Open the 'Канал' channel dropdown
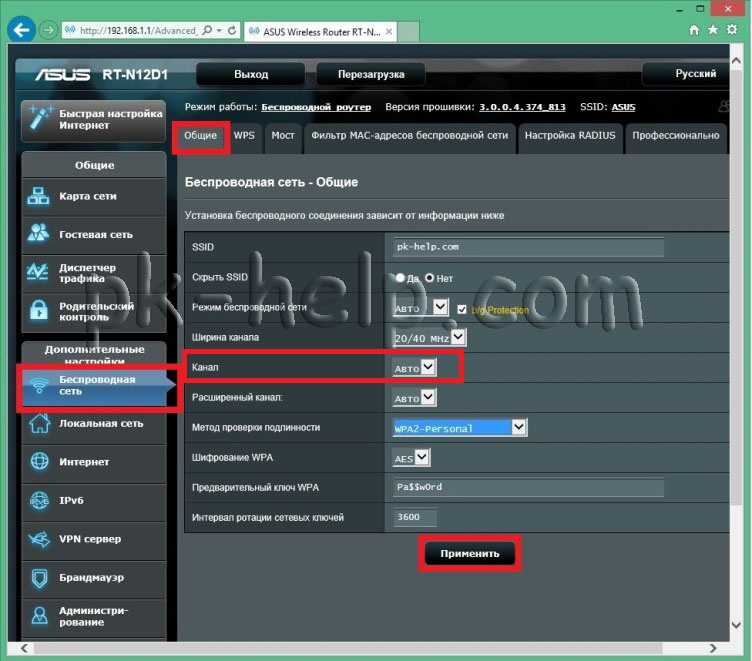The width and height of the screenshot is (752, 661). coord(414,368)
